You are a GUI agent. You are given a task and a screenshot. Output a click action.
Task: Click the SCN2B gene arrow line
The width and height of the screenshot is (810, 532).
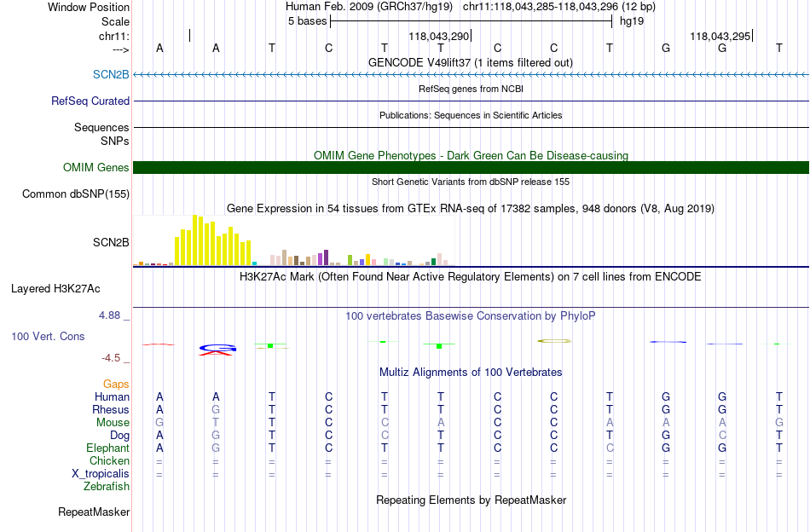click(472, 75)
